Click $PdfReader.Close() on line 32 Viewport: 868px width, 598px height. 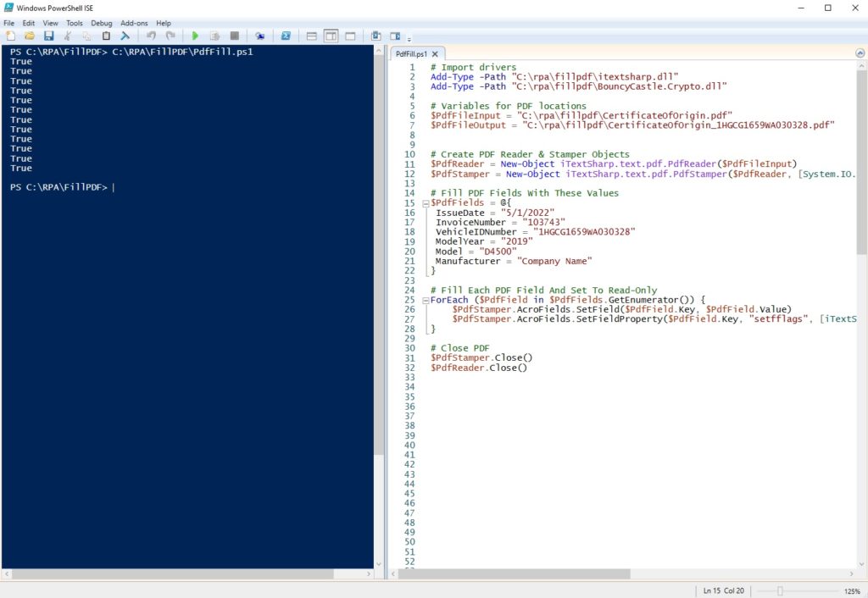tap(479, 368)
